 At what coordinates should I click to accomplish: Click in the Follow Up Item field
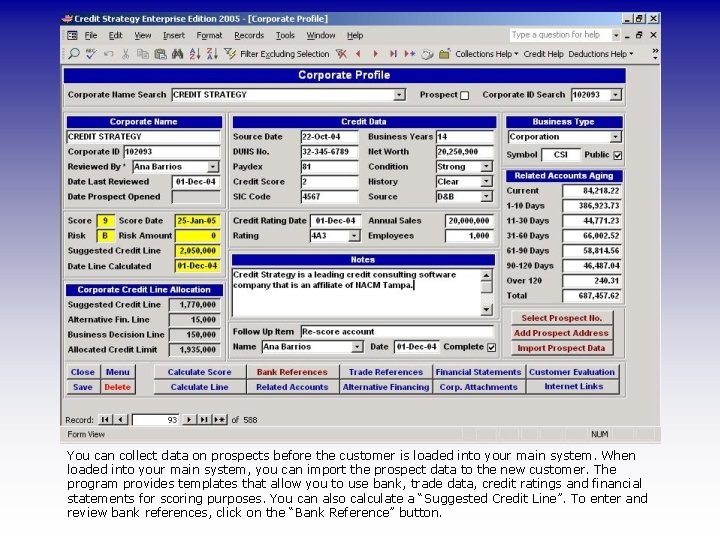(x=397, y=332)
